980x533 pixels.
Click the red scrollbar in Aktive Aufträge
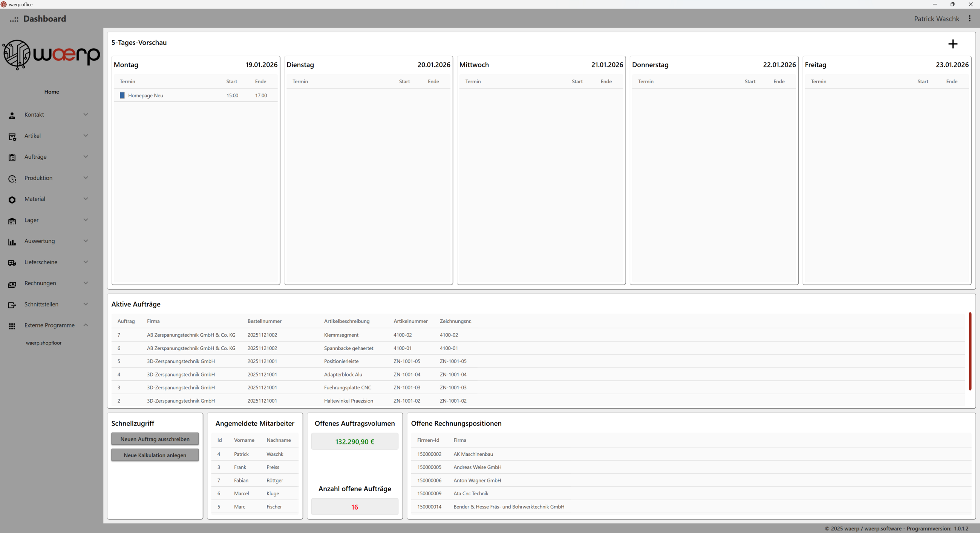click(970, 351)
